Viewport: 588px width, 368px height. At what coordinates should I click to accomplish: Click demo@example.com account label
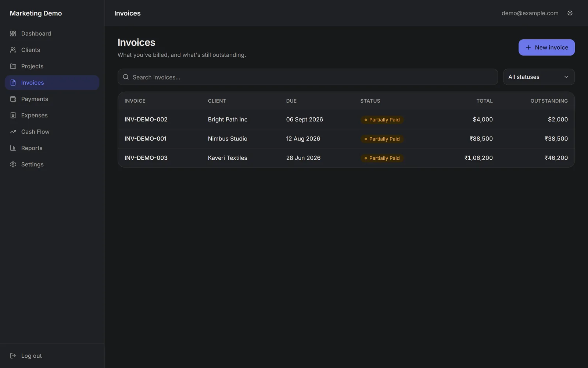point(530,13)
